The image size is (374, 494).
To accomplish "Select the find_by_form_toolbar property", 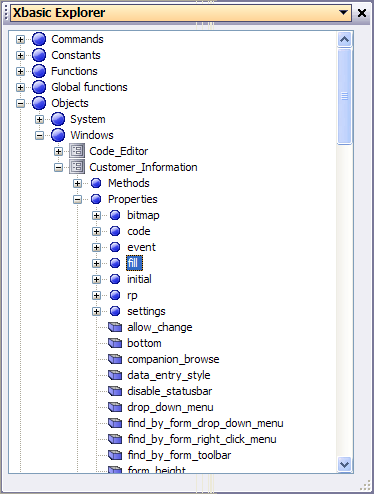I will click(179, 455).
